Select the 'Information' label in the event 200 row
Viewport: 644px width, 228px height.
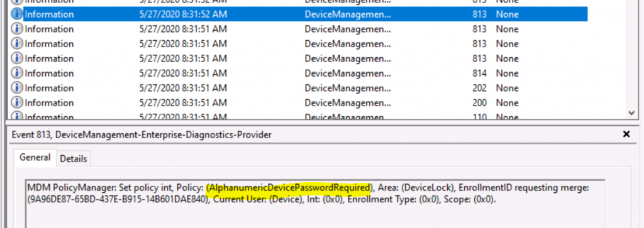coord(49,103)
